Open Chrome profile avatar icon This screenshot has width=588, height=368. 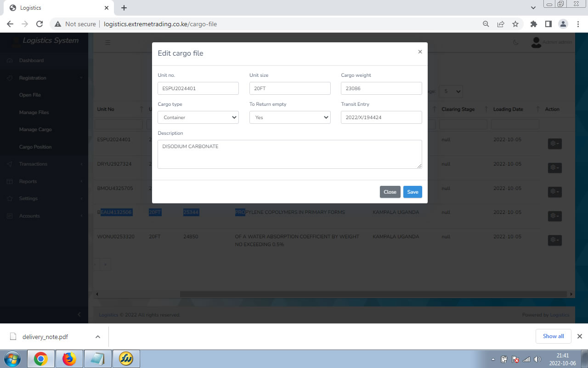click(x=563, y=24)
